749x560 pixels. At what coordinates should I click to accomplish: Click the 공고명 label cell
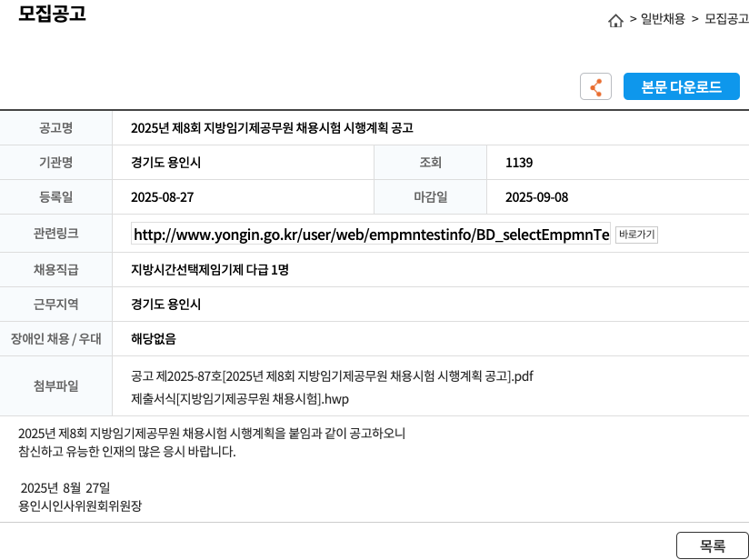[55, 128]
